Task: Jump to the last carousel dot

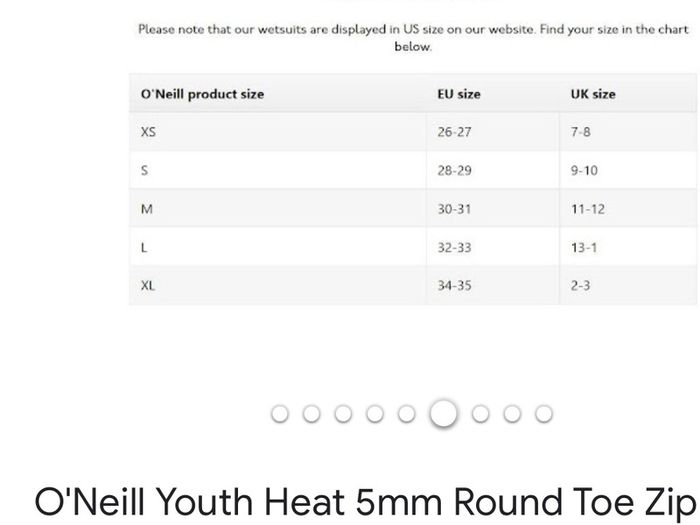Action: 544,414
